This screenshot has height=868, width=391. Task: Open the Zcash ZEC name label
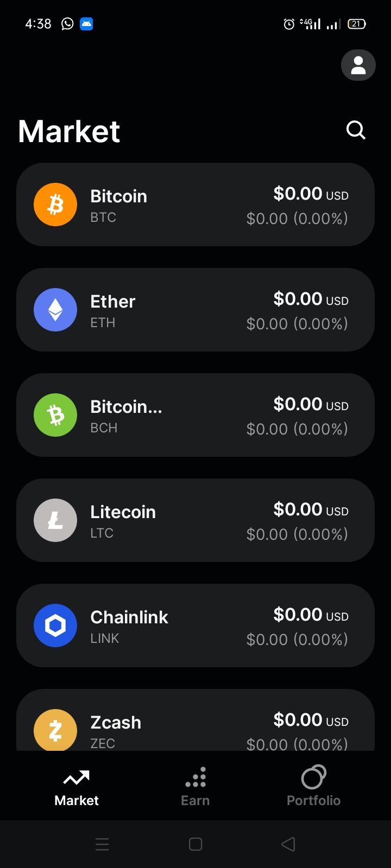pyautogui.click(x=116, y=723)
